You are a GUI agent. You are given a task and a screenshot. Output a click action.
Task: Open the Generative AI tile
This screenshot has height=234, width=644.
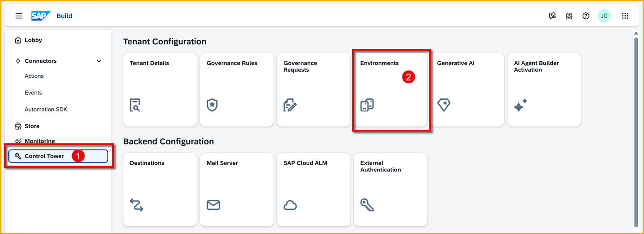(467, 89)
